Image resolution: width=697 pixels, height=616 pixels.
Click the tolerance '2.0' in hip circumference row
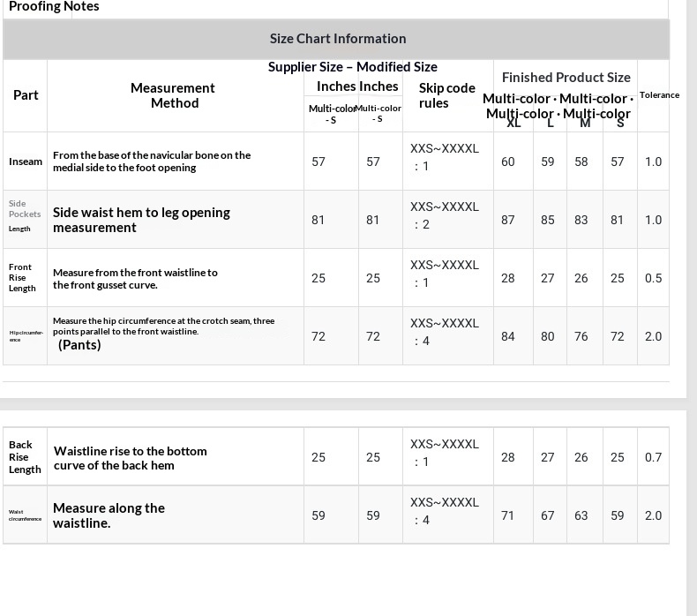(653, 336)
